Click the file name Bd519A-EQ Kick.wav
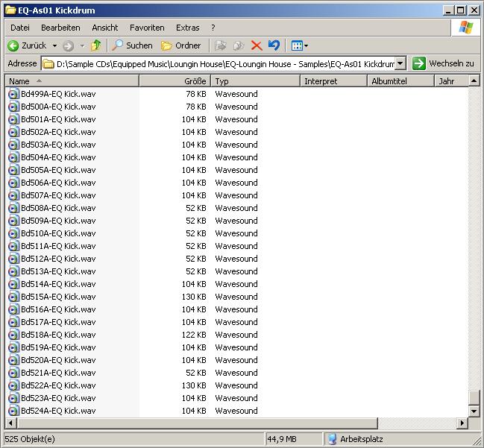484x448 pixels. (58, 347)
